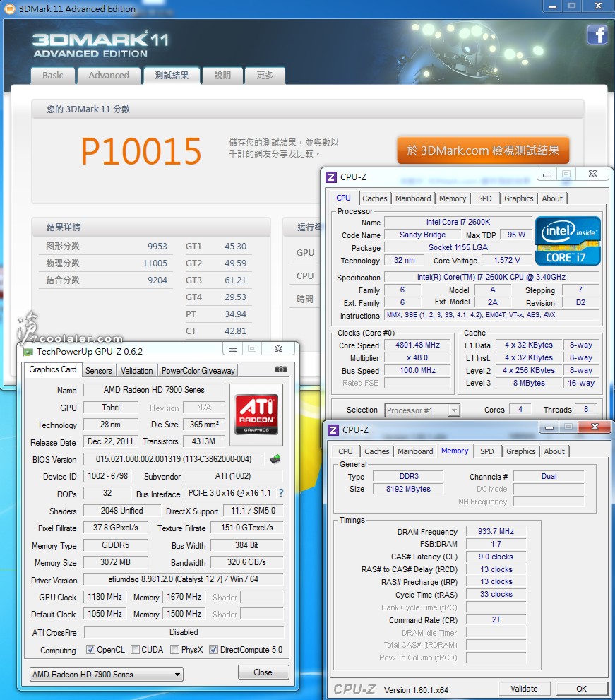Screen dimensions: 615x700
Task: Click the Facebook icon in 3DMark header
Action: pyautogui.click(x=597, y=35)
